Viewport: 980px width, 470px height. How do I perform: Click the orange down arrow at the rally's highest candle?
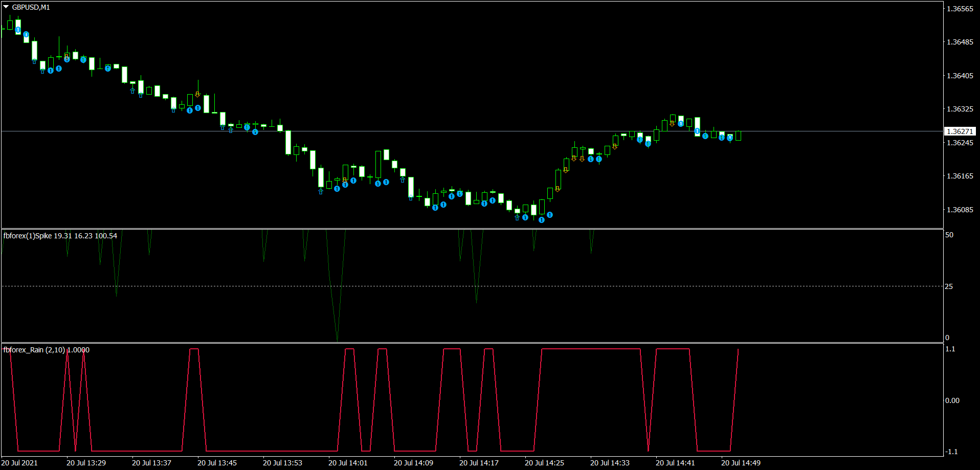click(673, 123)
